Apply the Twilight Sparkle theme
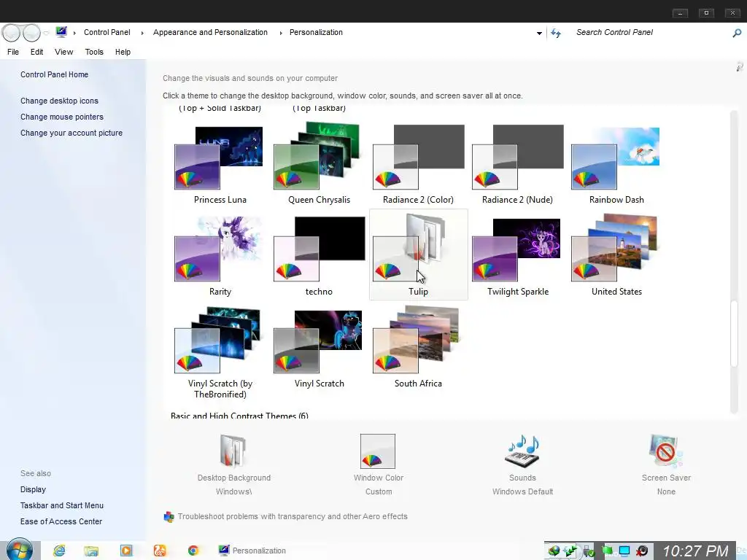 [517, 254]
